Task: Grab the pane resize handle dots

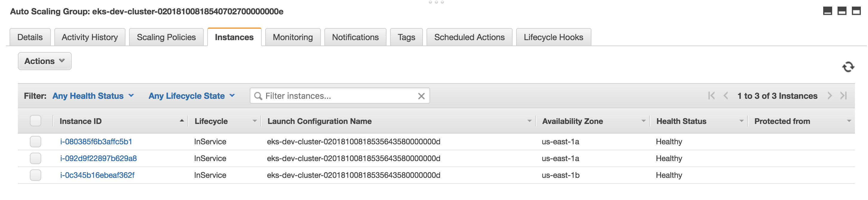Action: tap(436, 2)
